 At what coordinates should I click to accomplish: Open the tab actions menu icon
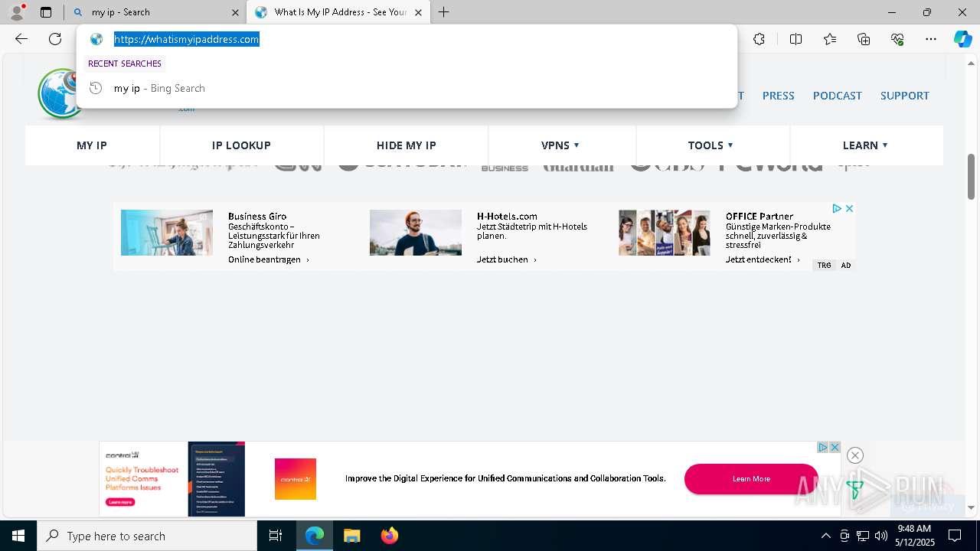46,12
